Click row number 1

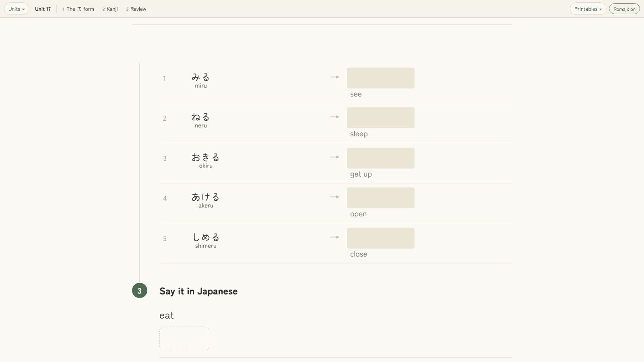(x=164, y=78)
